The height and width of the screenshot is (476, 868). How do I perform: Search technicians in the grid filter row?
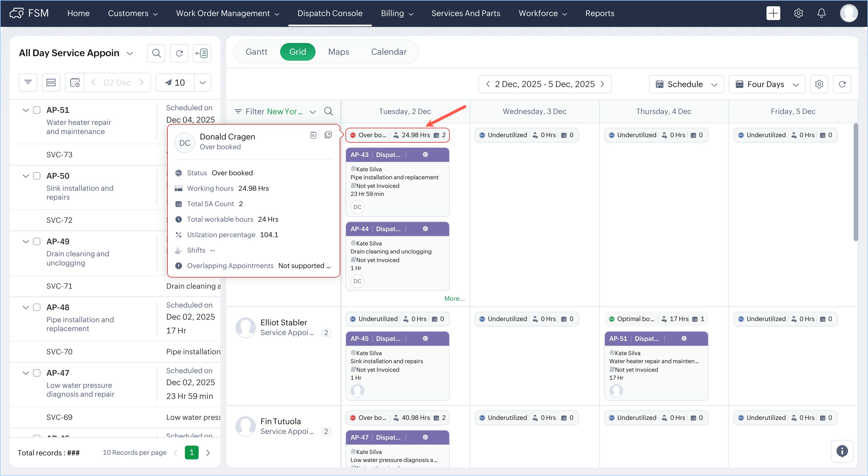(x=328, y=111)
